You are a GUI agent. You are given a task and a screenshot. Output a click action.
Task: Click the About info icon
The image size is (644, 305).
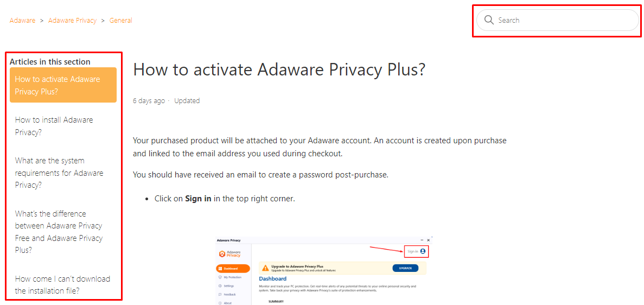click(220, 303)
